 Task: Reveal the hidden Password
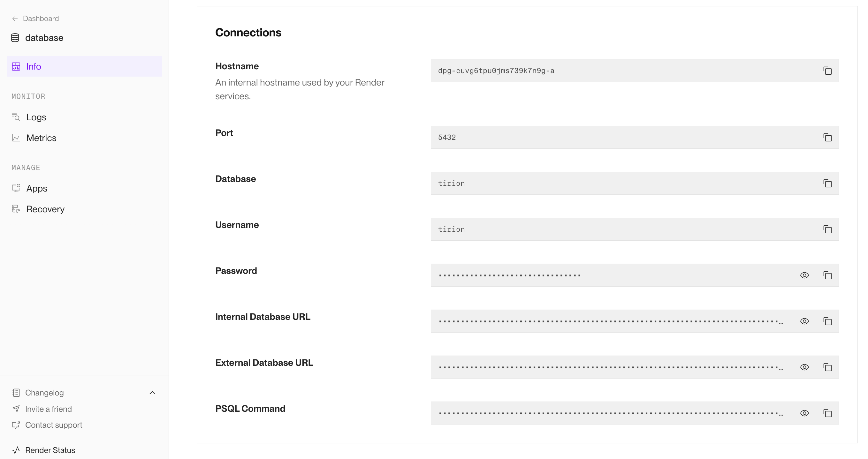click(x=804, y=275)
